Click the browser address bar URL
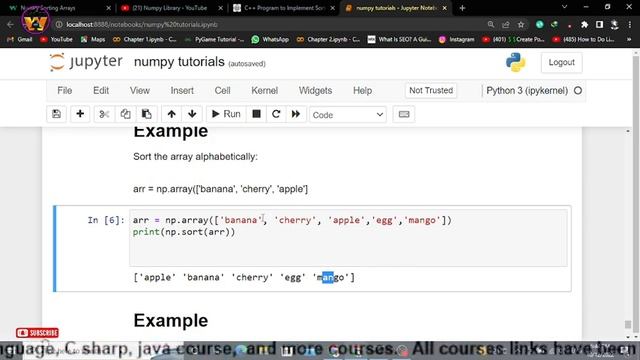The image size is (640, 360). 142,24
